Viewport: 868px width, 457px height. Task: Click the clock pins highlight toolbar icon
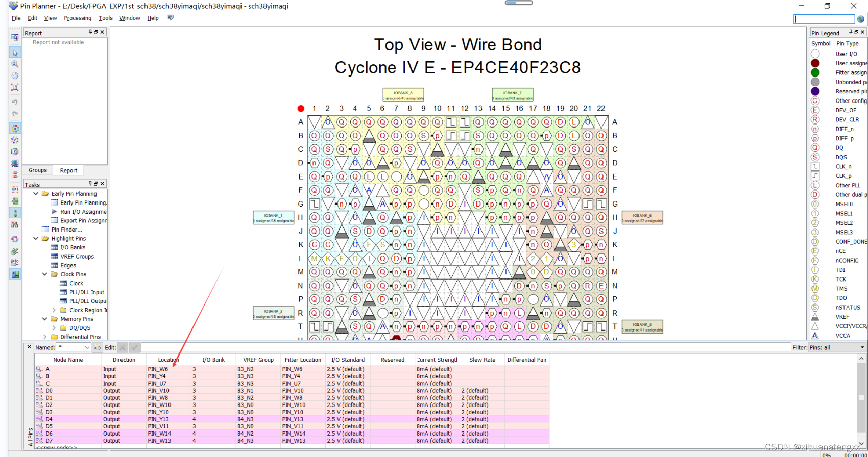tap(15, 163)
